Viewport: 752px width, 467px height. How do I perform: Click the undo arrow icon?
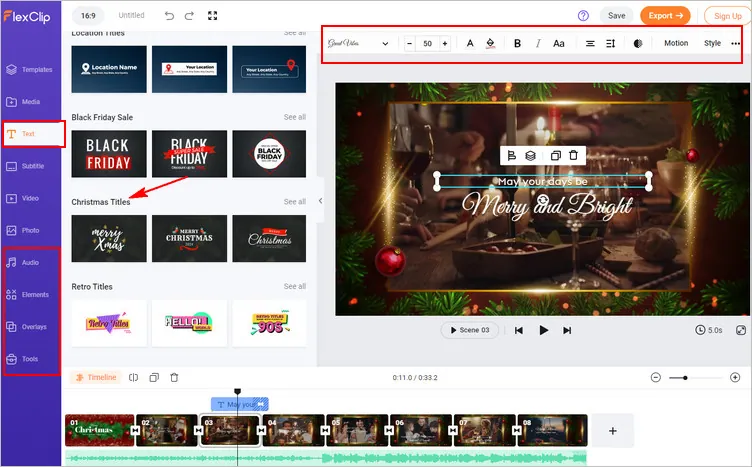[x=169, y=16]
